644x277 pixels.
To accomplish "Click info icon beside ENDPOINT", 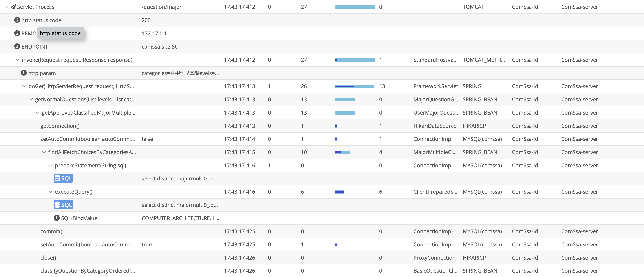I will tap(17, 46).
